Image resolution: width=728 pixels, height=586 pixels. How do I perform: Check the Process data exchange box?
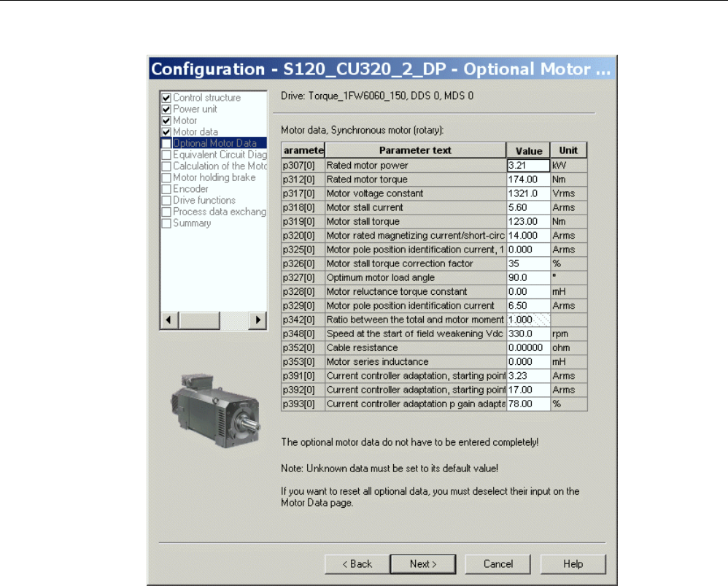coord(166,212)
